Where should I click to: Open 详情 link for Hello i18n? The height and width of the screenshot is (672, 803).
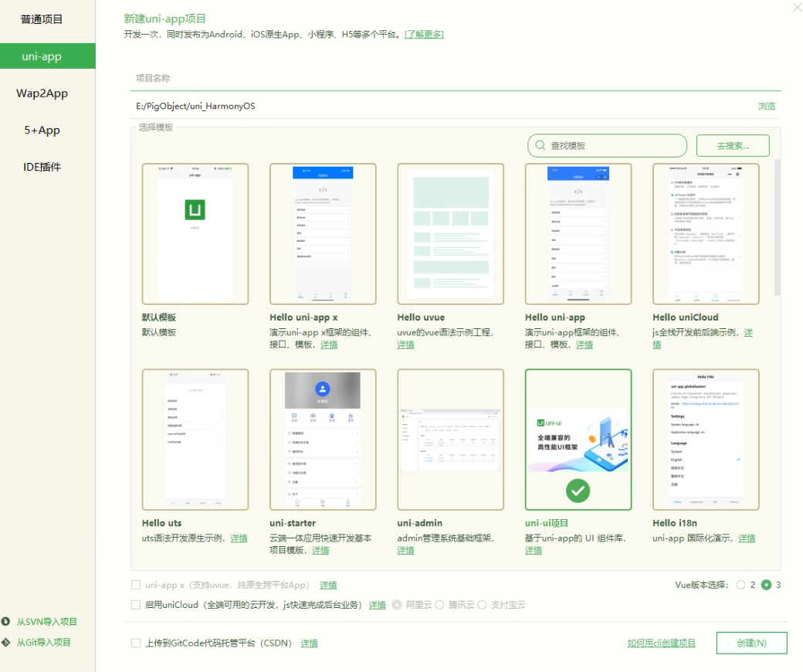coord(747,538)
